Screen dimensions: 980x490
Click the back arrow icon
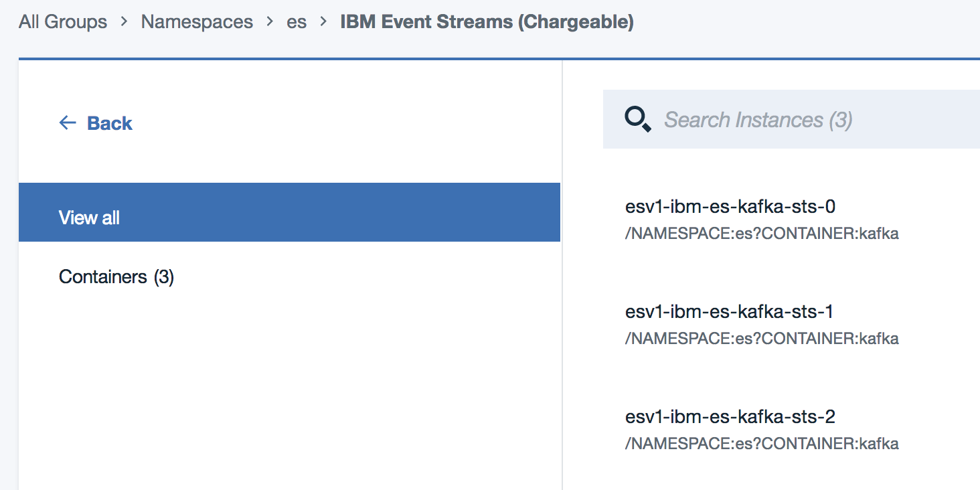(x=68, y=122)
